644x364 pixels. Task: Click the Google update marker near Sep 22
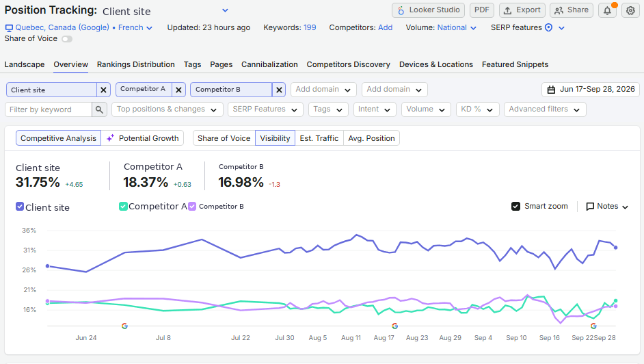tap(593, 326)
